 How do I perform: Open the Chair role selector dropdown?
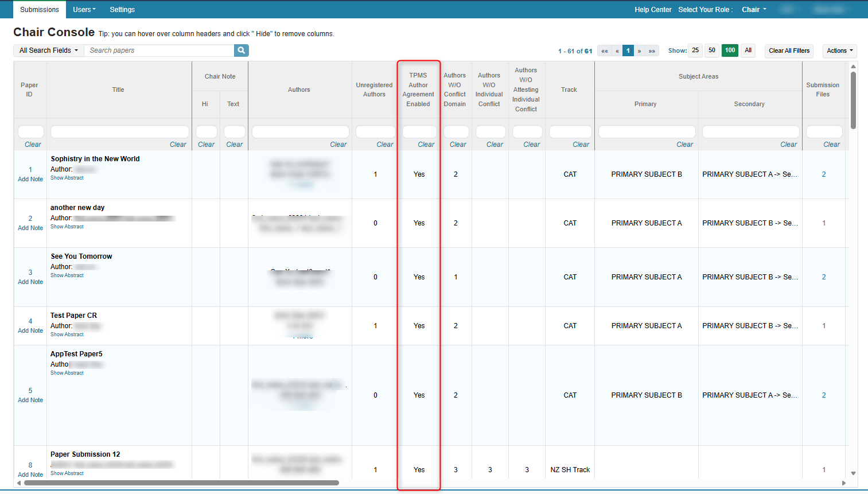[x=754, y=10]
